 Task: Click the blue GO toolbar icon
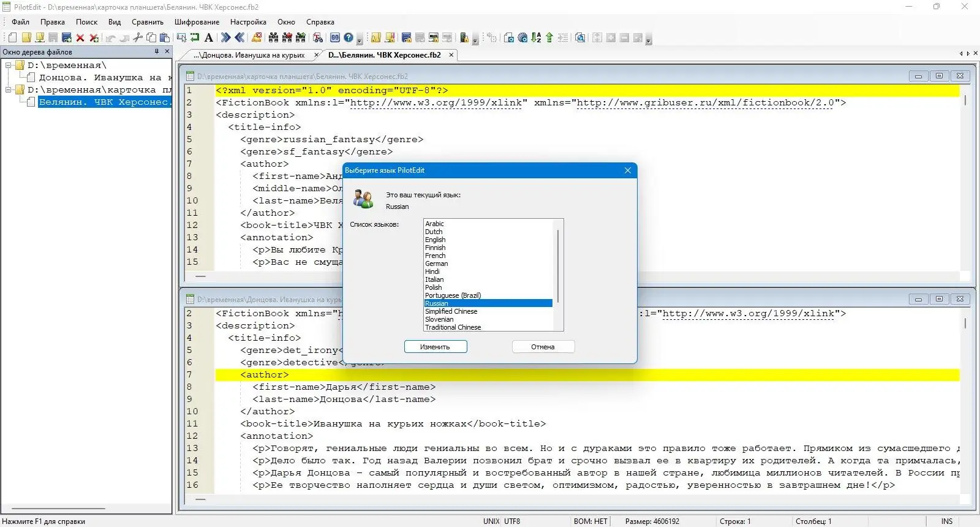335,38
